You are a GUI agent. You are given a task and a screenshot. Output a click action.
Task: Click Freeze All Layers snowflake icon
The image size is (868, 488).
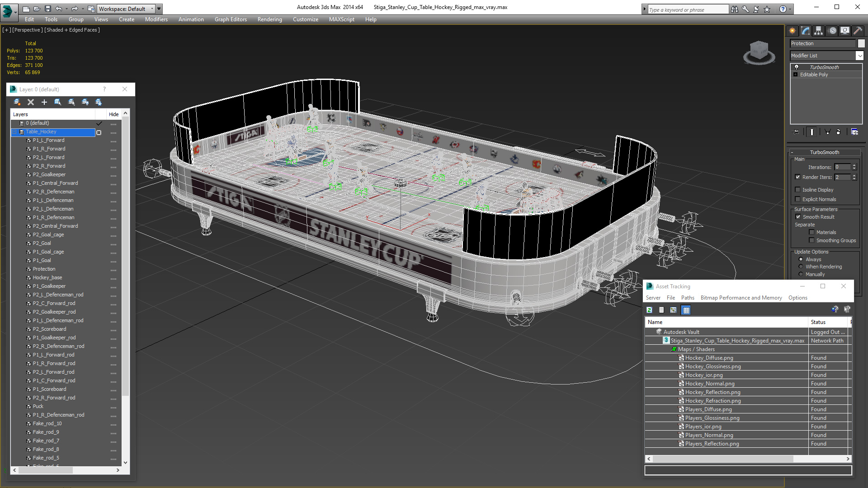pos(99,102)
